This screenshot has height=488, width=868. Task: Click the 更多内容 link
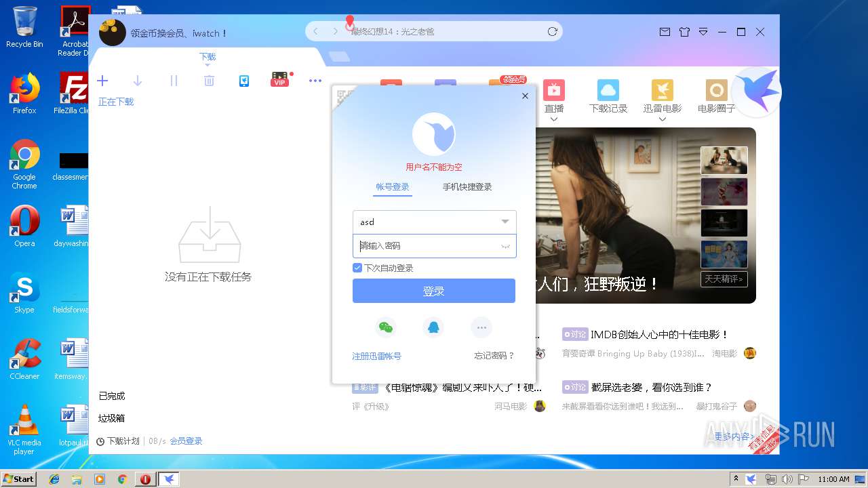(x=732, y=436)
